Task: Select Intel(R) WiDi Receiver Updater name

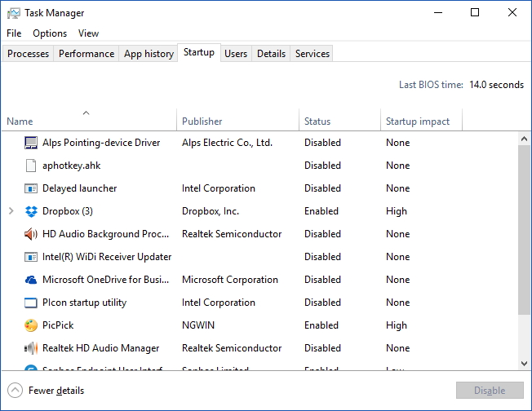Action: tap(107, 257)
